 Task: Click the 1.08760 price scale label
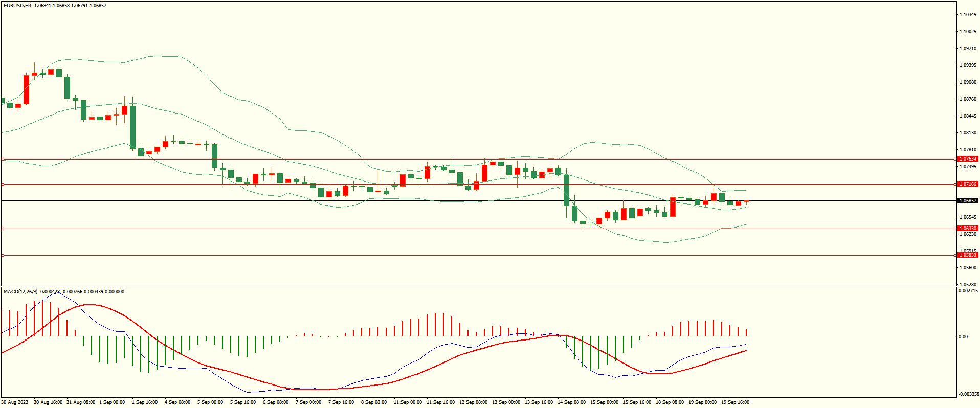pos(968,99)
